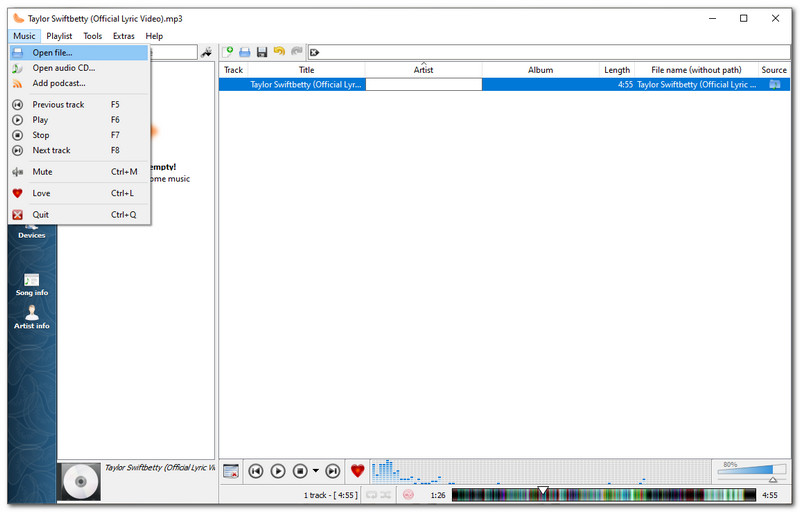
Task: Click the clear icon in playlist search box
Action: [x=314, y=52]
